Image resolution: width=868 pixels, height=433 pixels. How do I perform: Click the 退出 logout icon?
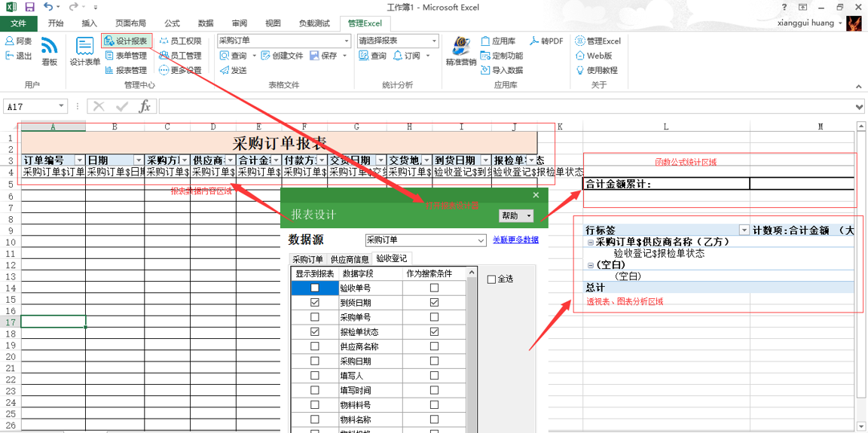click(x=9, y=55)
